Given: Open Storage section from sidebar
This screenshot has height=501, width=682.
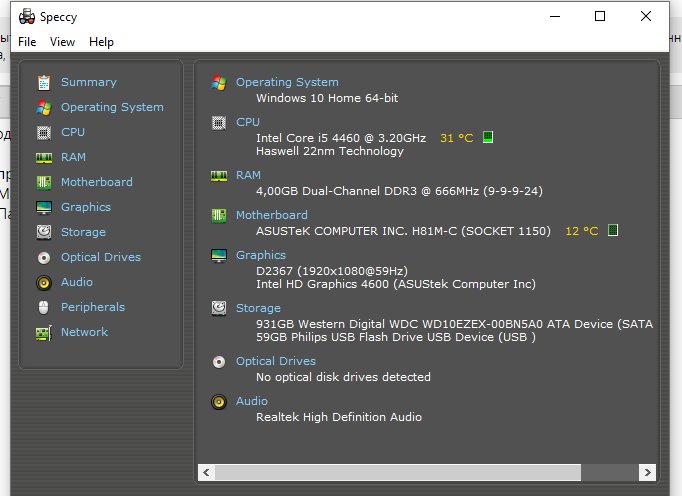Looking at the screenshot, I should point(83,232).
